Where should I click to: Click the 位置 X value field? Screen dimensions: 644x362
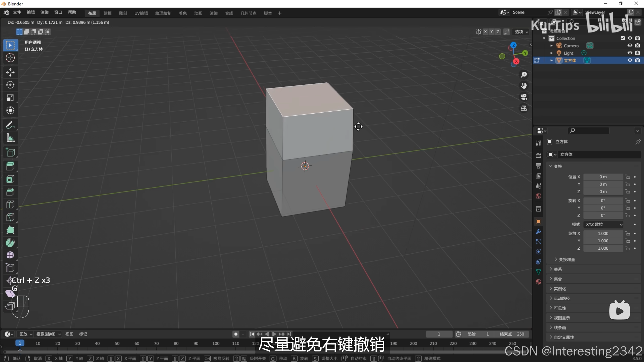[x=603, y=177]
